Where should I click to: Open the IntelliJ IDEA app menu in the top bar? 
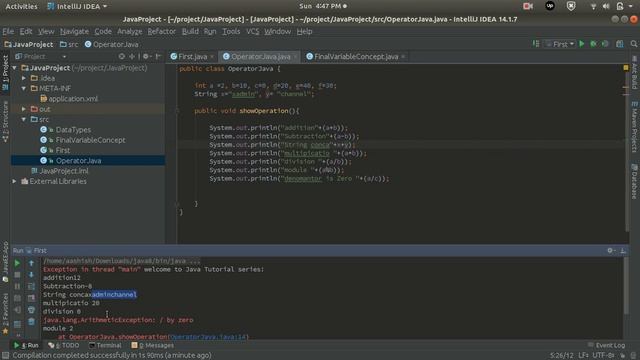pyautogui.click(x=77, y=6)
